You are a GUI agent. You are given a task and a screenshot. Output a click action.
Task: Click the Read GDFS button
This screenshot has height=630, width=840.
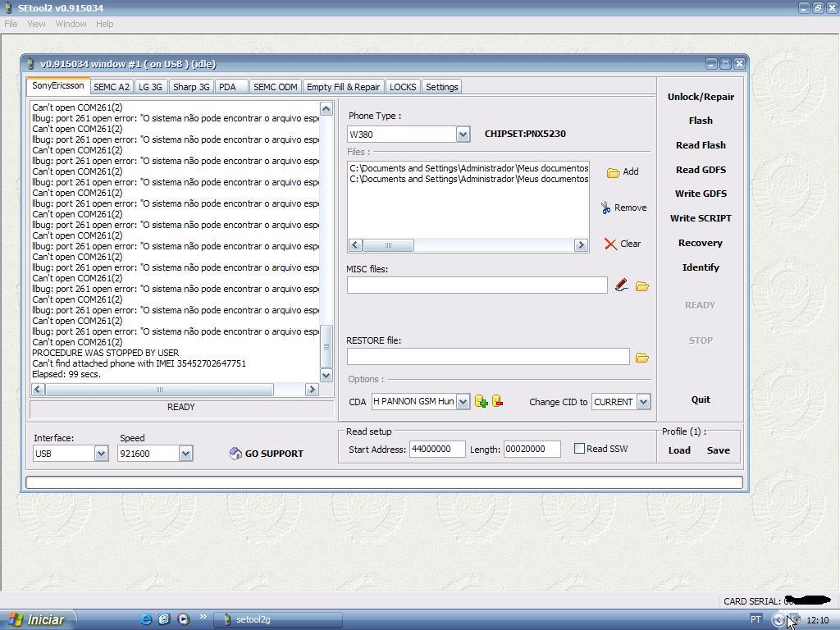pyautogui.click(x=701, y=170)
